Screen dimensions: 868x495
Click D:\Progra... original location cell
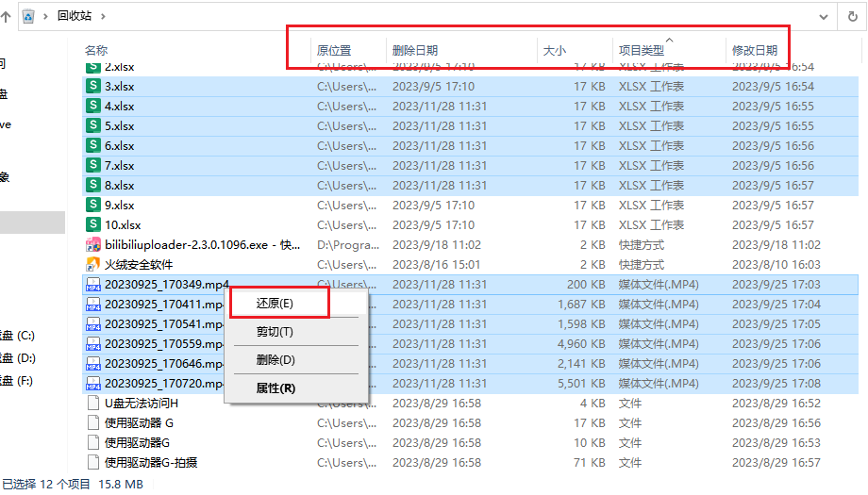tap(348, 245)
